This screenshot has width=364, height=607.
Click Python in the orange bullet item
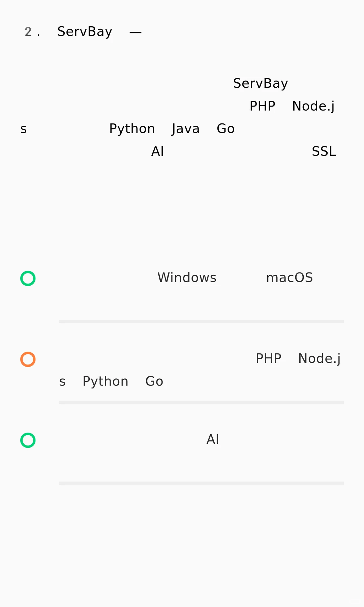tap(105, 382)
